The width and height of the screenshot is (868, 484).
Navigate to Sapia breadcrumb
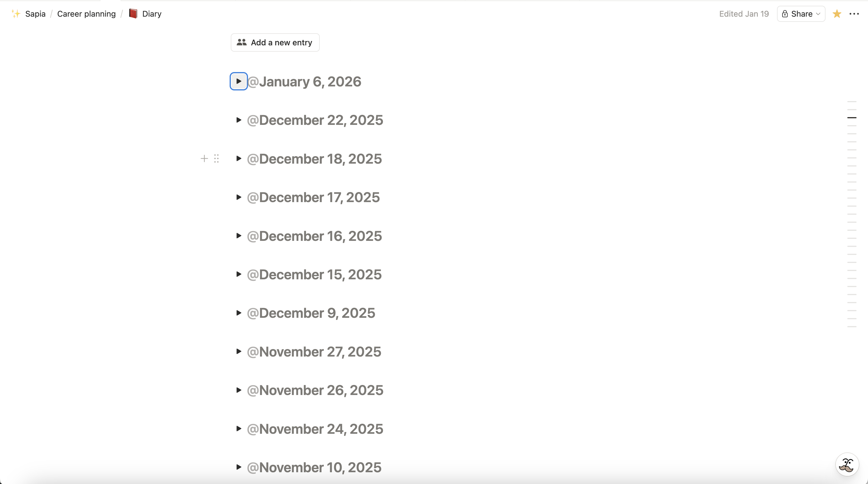click(x=35, y=14)
